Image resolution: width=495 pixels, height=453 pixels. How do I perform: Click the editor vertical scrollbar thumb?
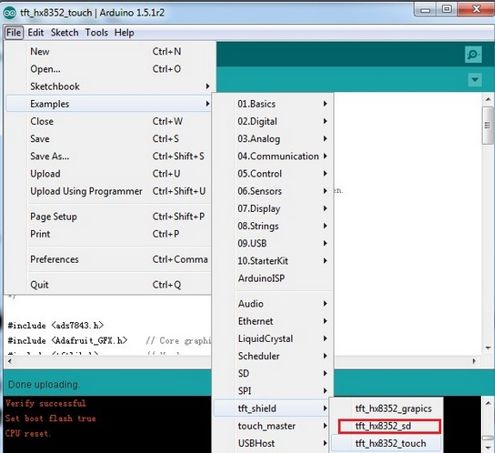[x=488, y=125]
